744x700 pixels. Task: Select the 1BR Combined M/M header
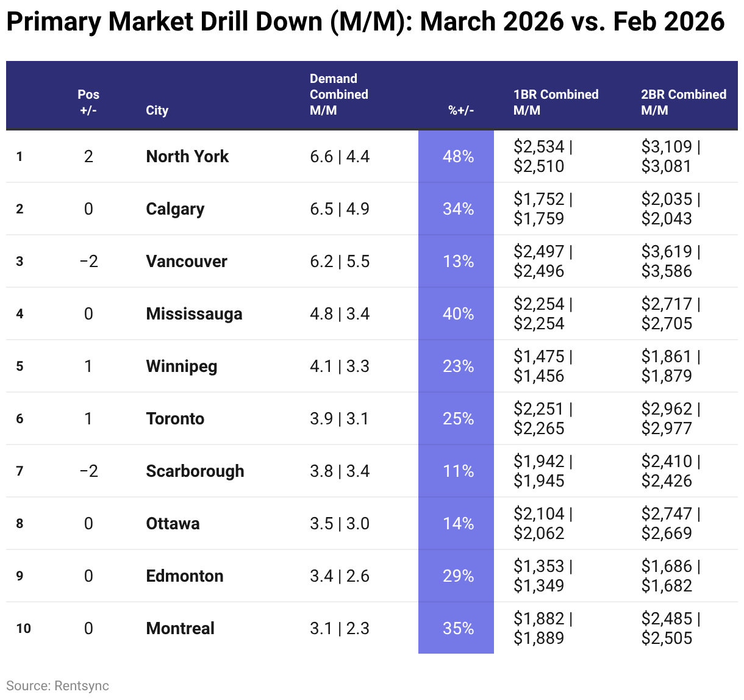coord(556,102)
